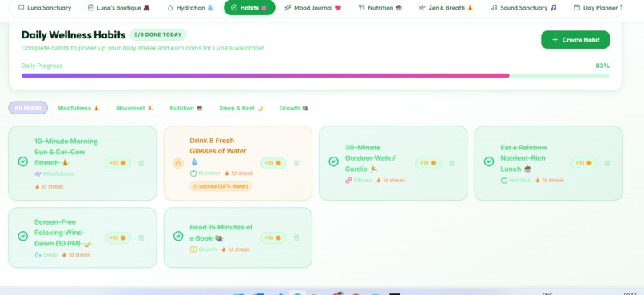Create a new habit with Create Habit

coord(575,40)
